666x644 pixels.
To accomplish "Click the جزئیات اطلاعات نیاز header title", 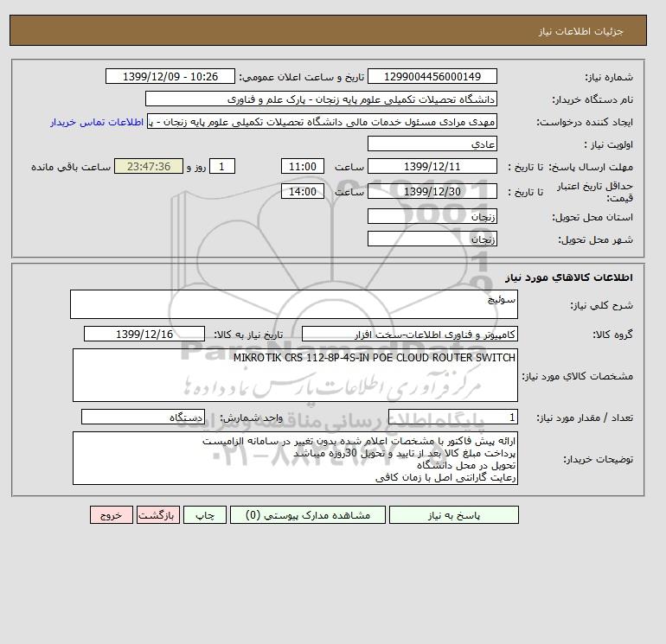I will pyautogui.click(x=580, y=31).
